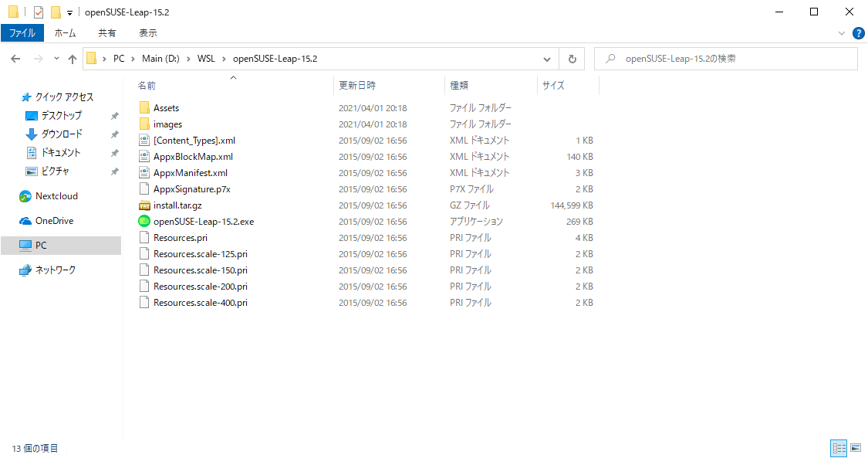Click the GZ ファイル type cell

point(469,205)
